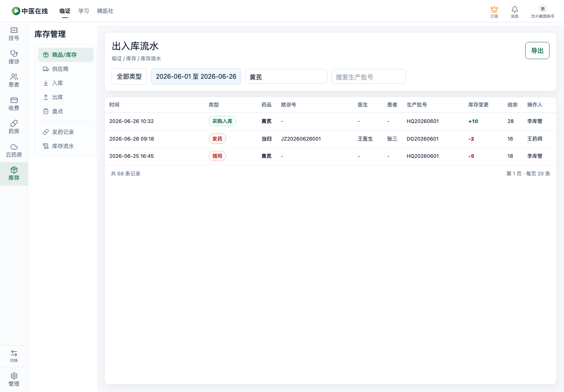Image resolution: width=564 pixels, height=392 pixels.
Task: Open 盘点 menu item
Action: pyautogui.click(x=66, y=111)
